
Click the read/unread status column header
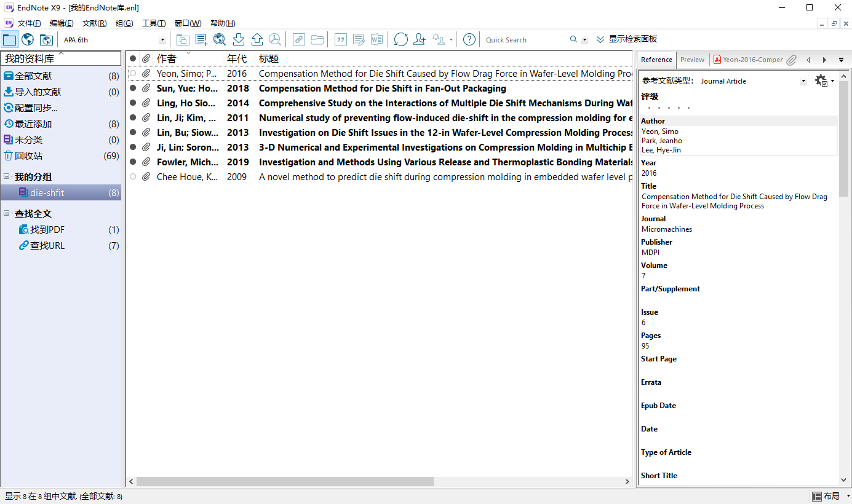(133, 58)
